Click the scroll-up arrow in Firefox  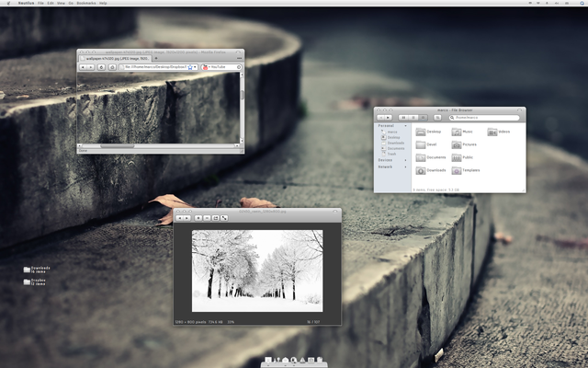click(x=242, y=75)
